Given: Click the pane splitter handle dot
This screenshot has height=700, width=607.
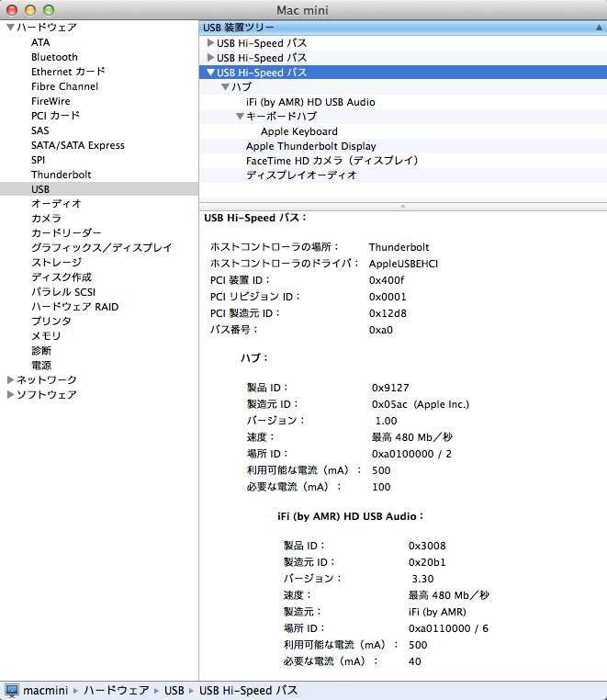Looking at the screenshot, I should click(x=403, y=207).
